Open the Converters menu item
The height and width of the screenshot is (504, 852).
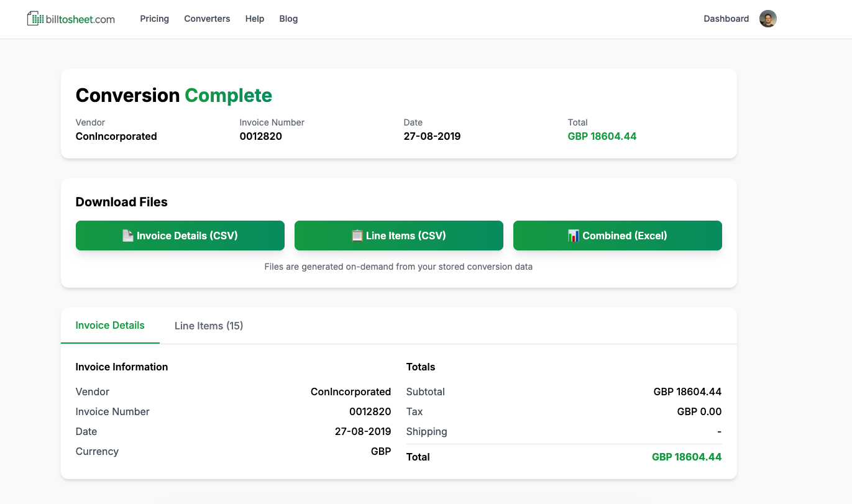[207, 19]
